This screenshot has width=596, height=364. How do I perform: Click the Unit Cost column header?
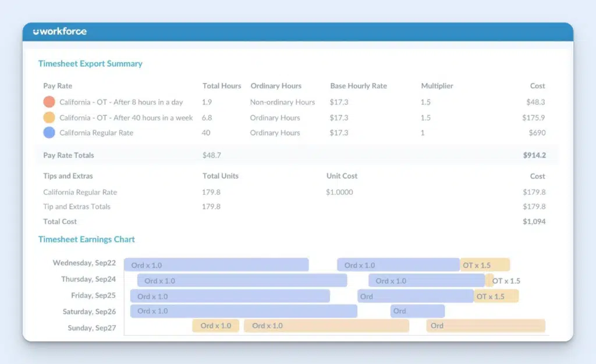tap(342, 176)
